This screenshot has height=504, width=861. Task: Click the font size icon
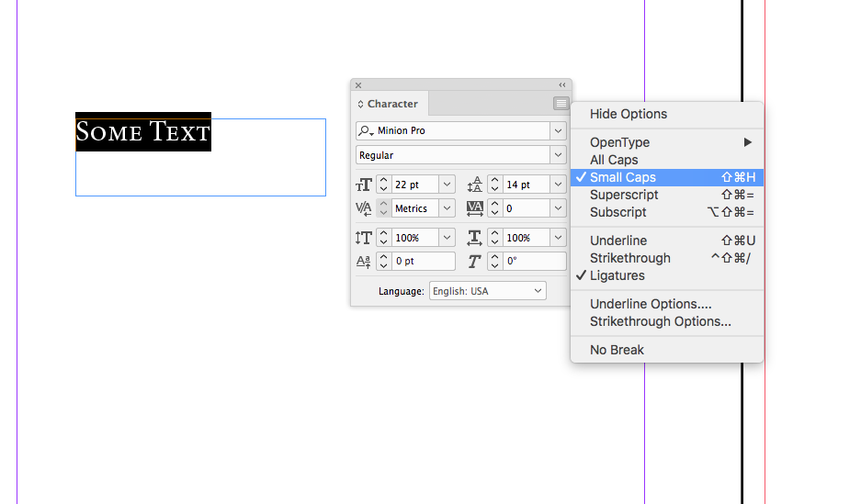364,185
